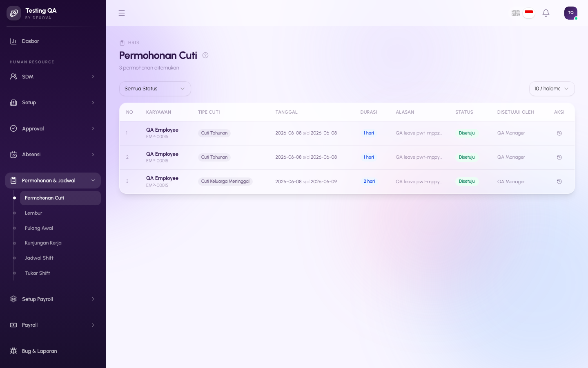The height and width of the screenshot is (368, 588).
Task: Open history for row 1 leave request
Action: pos(559,133)
